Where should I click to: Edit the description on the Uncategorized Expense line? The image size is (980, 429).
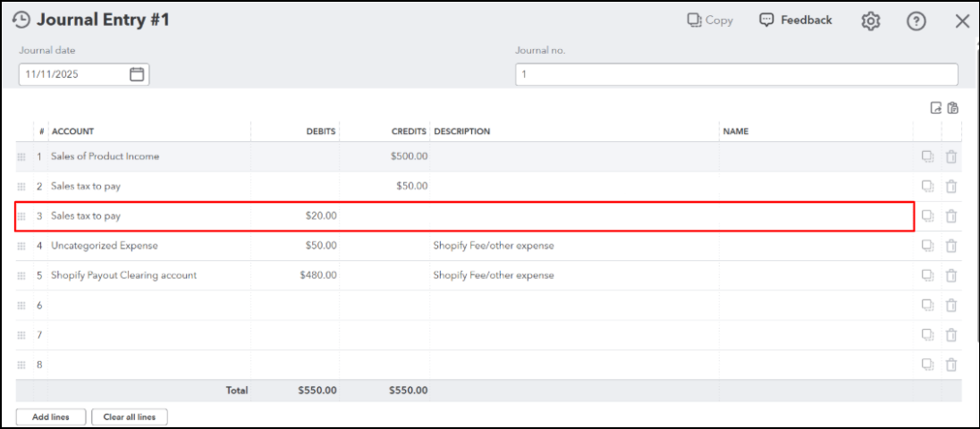574,246
